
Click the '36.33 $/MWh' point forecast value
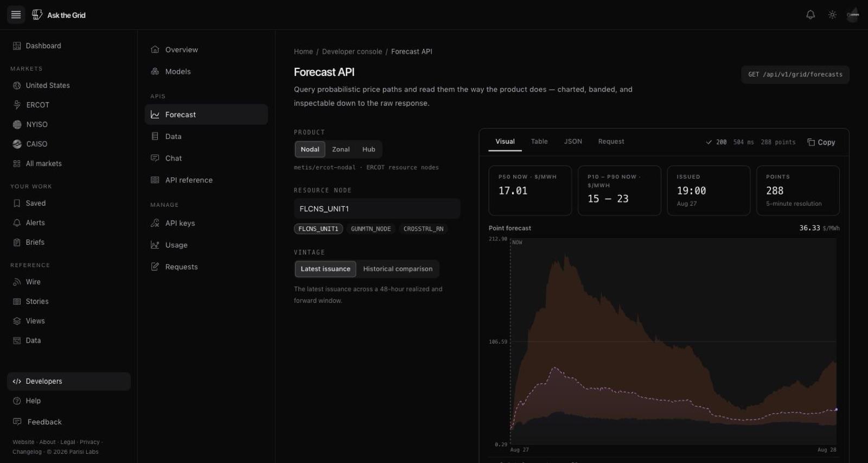pyautogui.click(x=819, y=229)
